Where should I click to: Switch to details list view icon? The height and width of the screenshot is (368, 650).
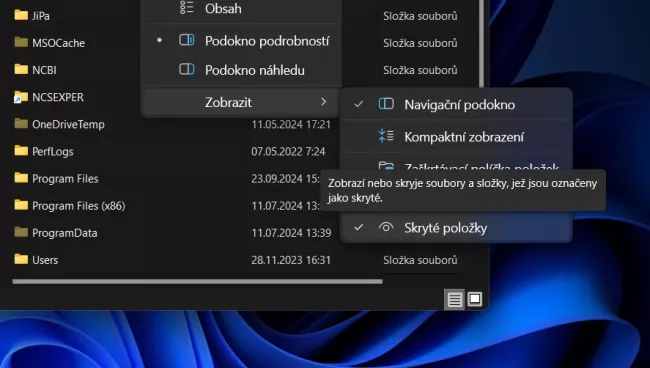454,299
